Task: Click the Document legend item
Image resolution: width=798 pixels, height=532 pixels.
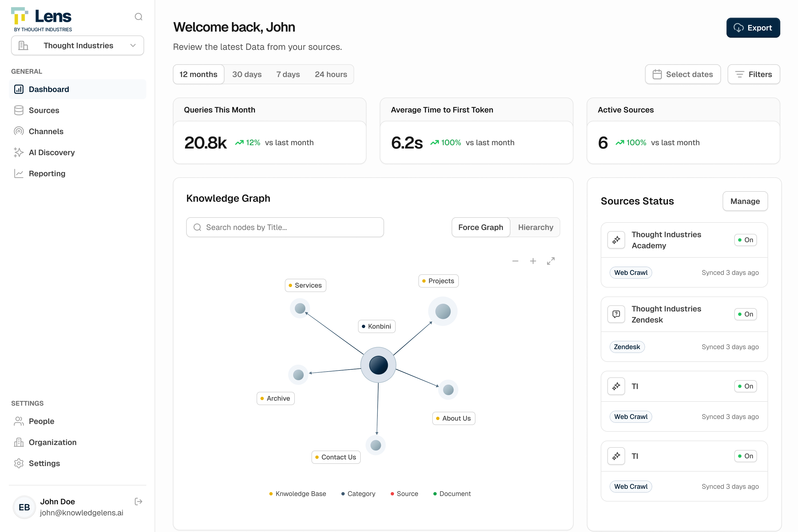Action: coord(452,494)
